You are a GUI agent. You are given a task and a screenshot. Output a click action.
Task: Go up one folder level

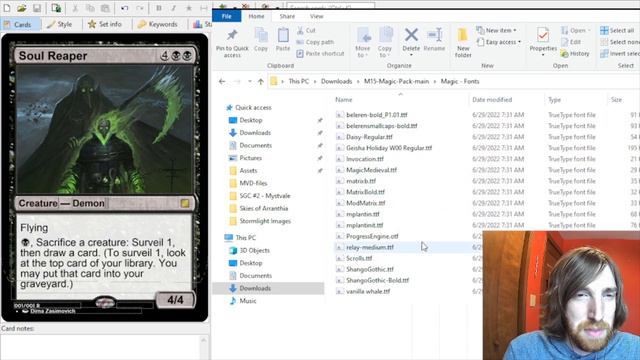[260, 82]
